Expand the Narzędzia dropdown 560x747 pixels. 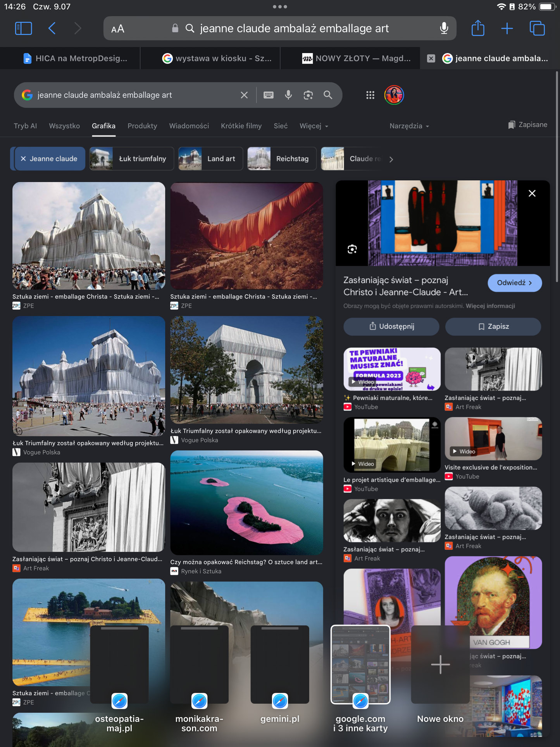409,126
